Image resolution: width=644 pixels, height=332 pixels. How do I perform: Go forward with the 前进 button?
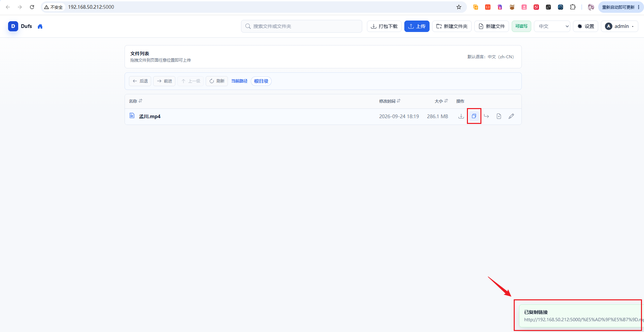pos(164,81)
